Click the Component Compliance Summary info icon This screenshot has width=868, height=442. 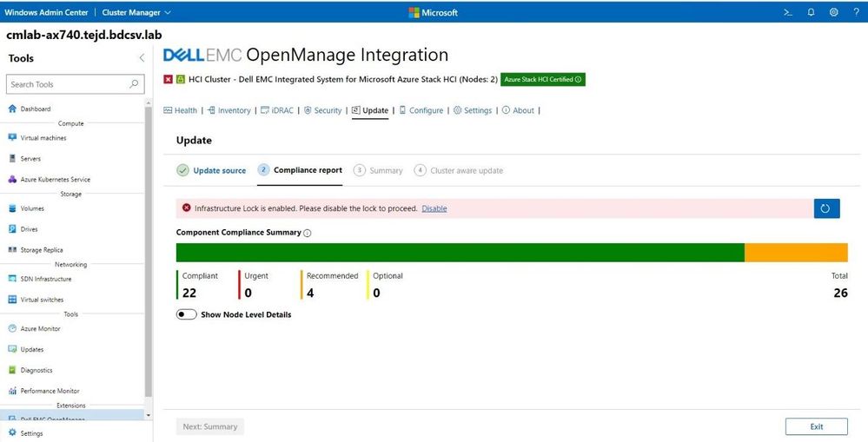(308, 233)
